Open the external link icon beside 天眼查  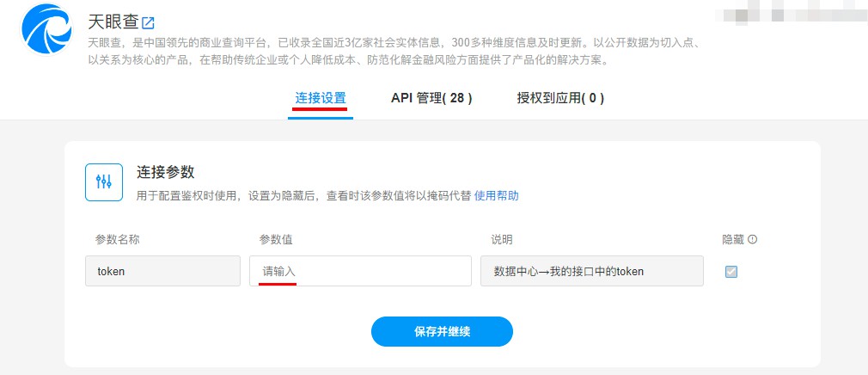pos(148,22)
